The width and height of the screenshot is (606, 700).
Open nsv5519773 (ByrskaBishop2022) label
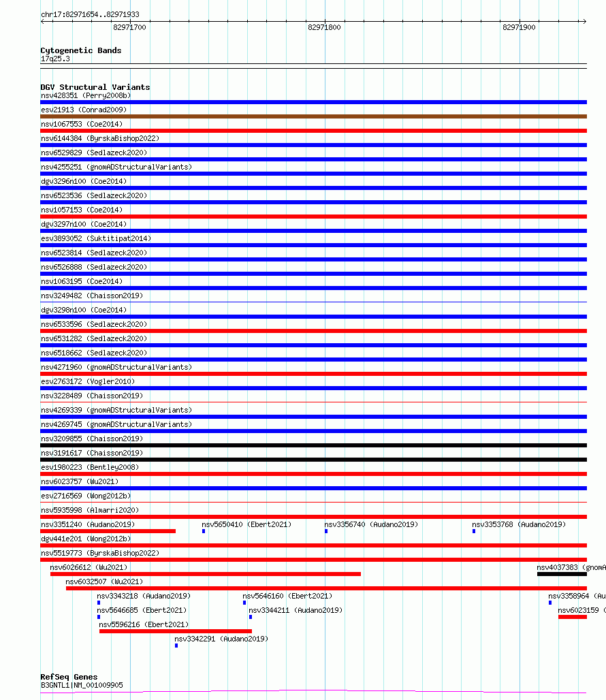(100, 553)
